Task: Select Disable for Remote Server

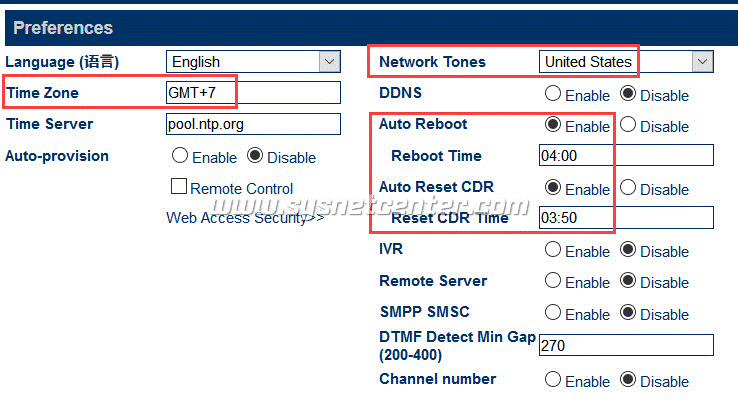Action: (x=628, y=281)
